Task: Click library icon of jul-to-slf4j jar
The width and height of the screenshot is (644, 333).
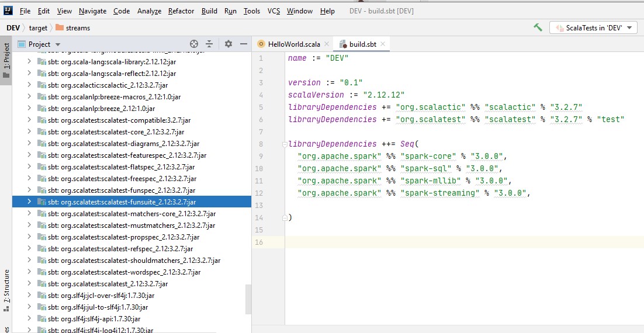Action: (41, 307)
